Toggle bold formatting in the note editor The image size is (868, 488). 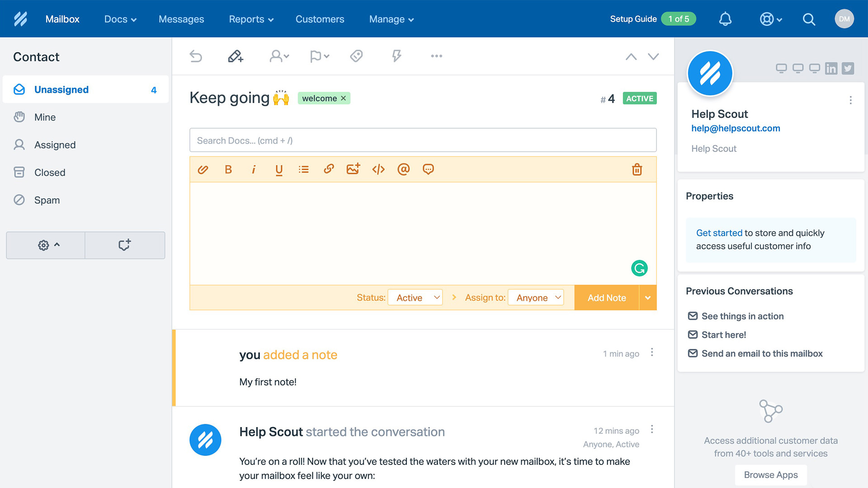[x=228, y=169]
